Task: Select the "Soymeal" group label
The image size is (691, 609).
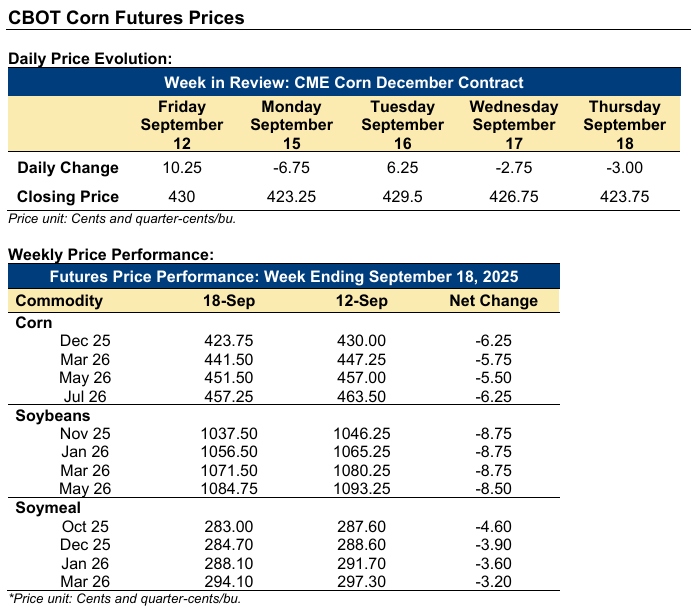Action: (x=50, y=507)
